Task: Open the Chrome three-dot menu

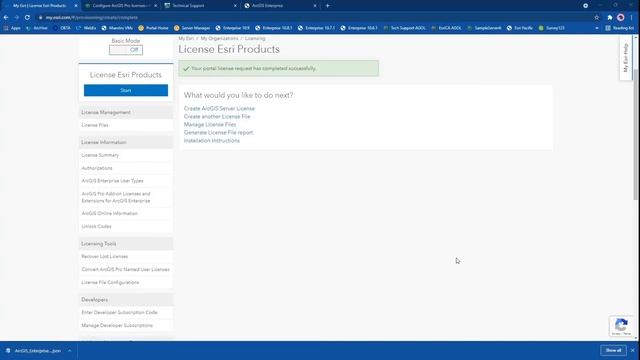Action: pos(631,18)
